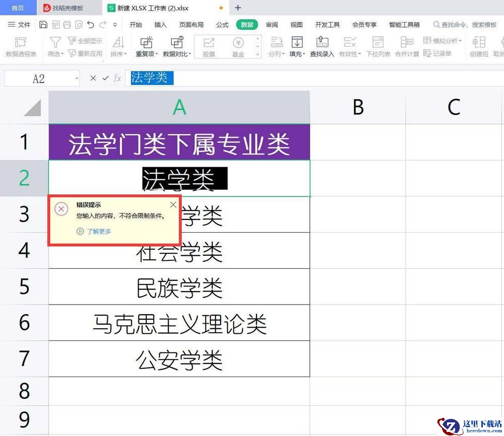This screenshot has width=504, height=436.
Task: Expand the quick access toolbar dropdown
Action: click(115, 25)
